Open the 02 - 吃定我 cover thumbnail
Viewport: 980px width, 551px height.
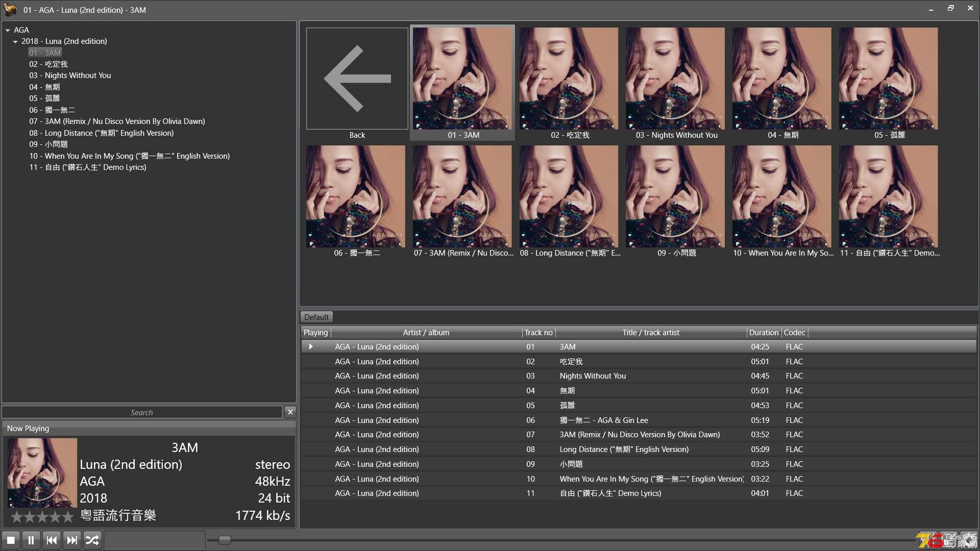point(569,79)
